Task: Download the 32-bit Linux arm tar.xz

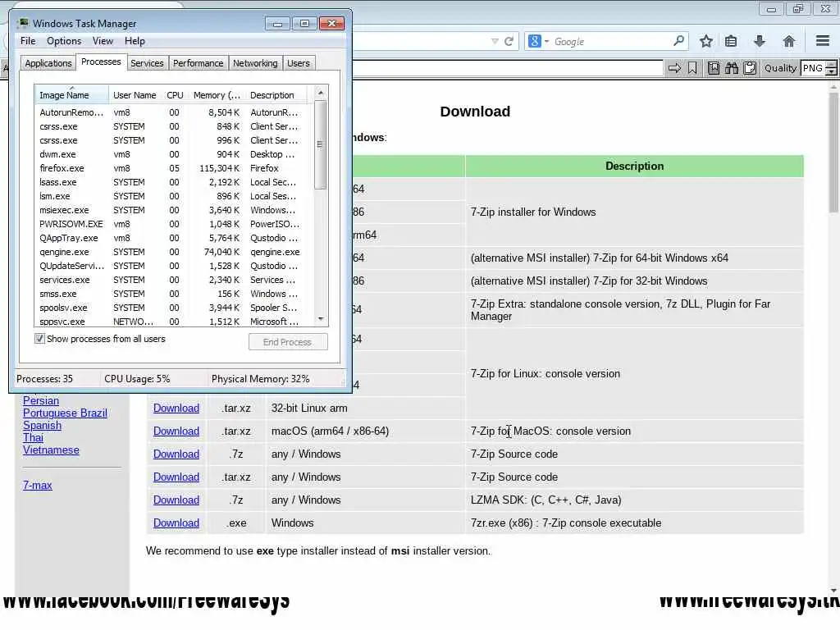Action: [176, 409]
